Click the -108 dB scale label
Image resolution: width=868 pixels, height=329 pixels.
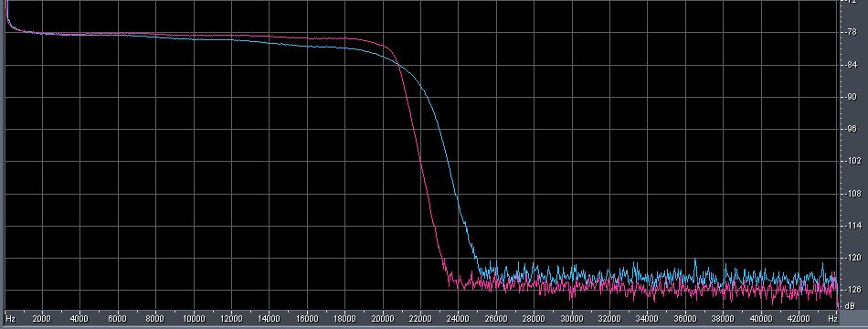tap(852, 194)
